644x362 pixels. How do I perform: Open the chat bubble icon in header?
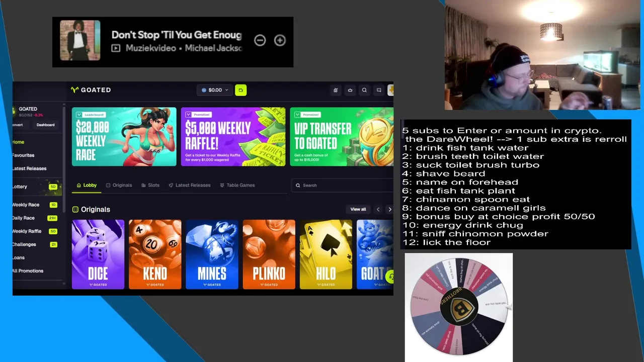[379, 90]
